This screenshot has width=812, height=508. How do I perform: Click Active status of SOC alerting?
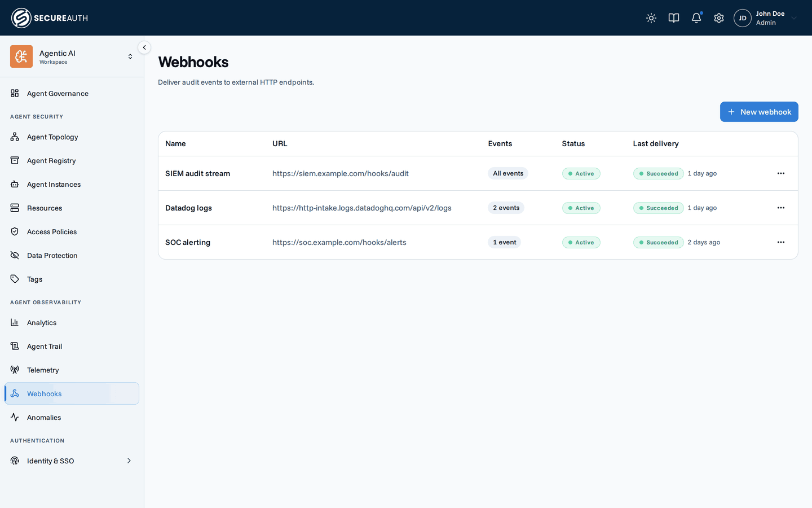pos(581,242)
